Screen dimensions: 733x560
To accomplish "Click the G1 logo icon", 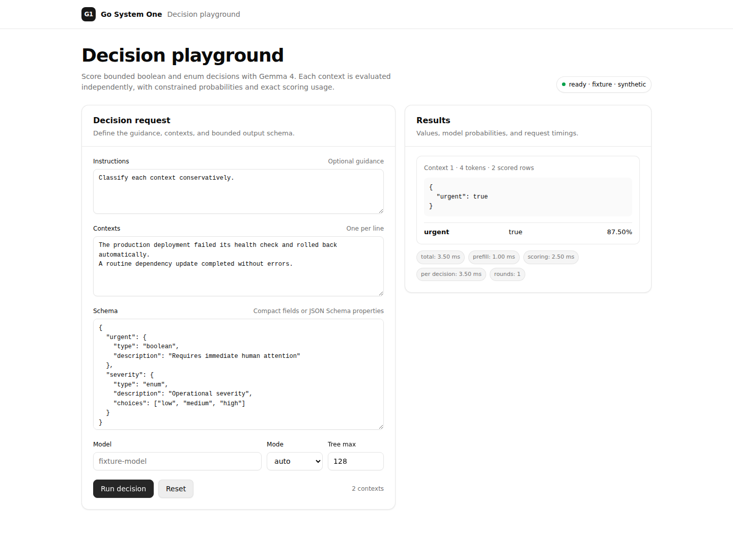I will point(89,14).
